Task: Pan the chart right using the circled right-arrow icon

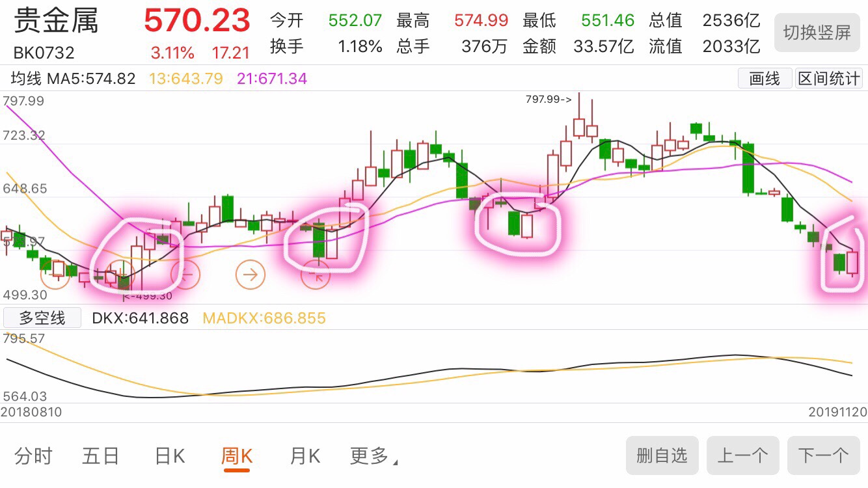Action: [x=250, y=275]
